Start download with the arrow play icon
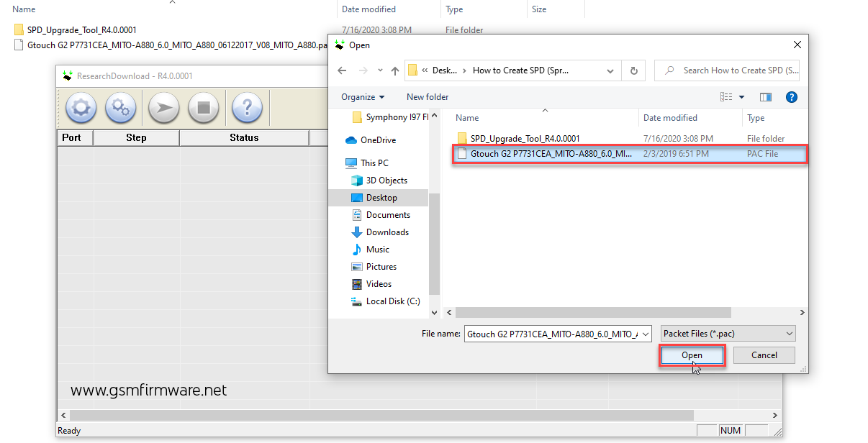 (163, 107)
